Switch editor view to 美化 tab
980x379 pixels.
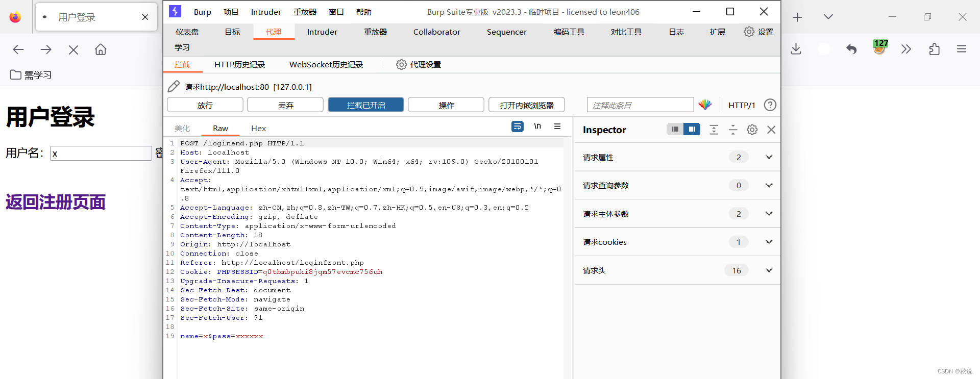[182, 128]
